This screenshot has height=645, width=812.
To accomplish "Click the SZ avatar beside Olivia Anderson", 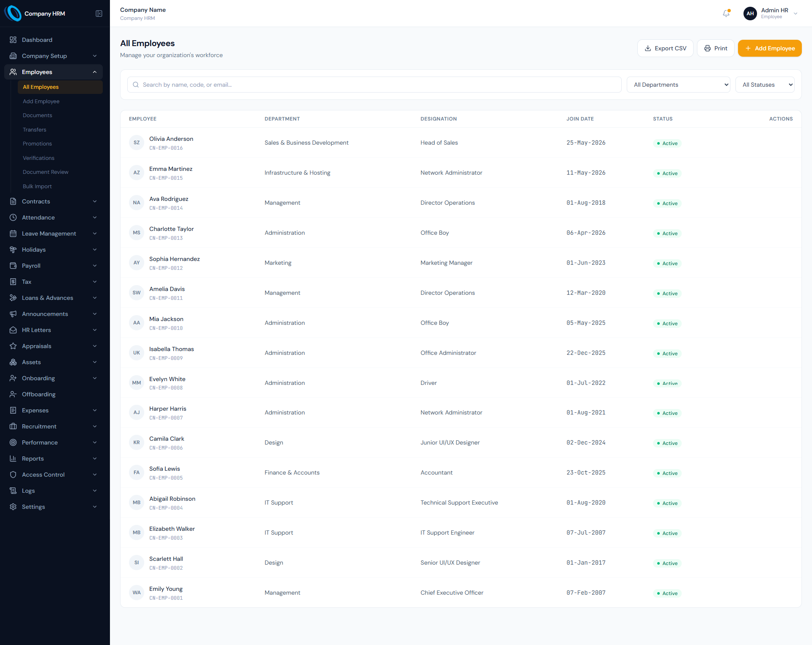I will [x=137, y=143].
